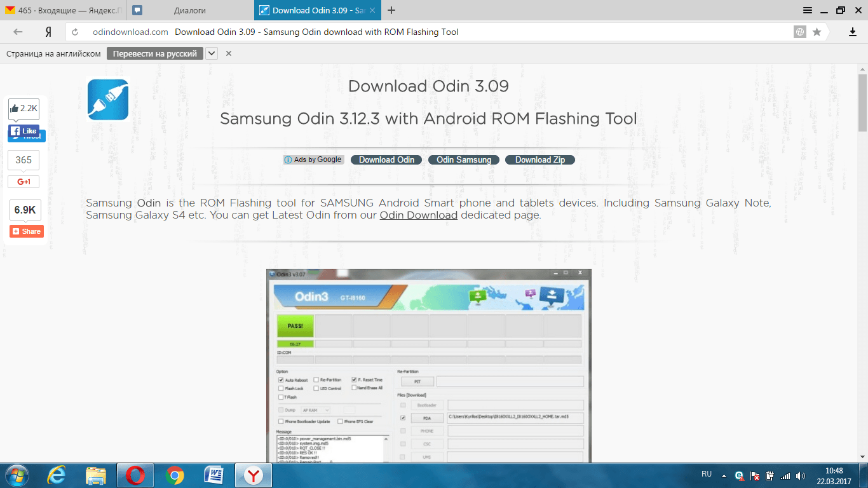Click the Show desktop strip
This screenshot has height=488, width=868.
pyautogui.click(x=864, y=475)
